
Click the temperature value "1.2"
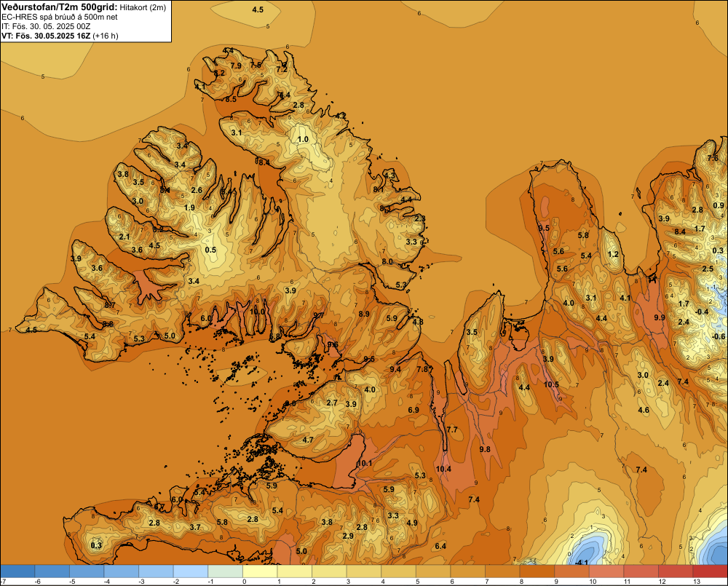pos(613,254)
